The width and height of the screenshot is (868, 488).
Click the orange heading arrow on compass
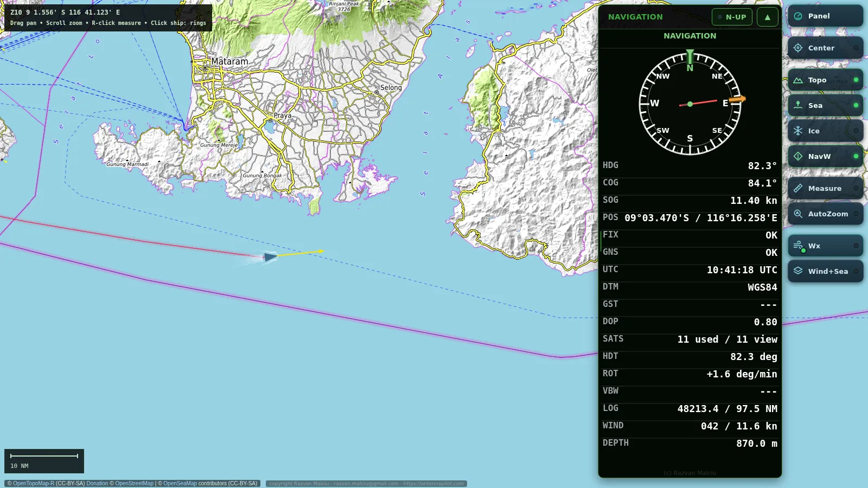coord(737,99)
